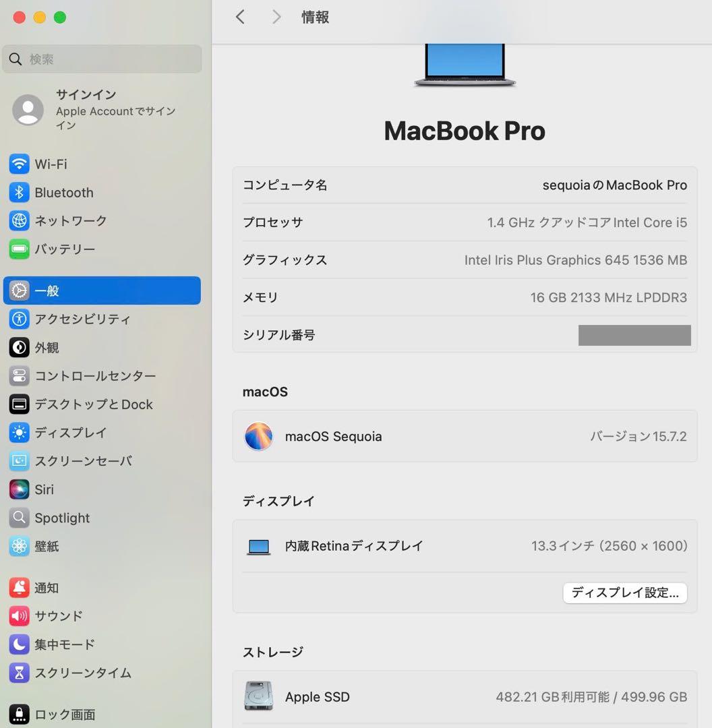Open サウンド settings via speaker icon
The width and height of the screenshot is (712, 728).
click(19, 615)
